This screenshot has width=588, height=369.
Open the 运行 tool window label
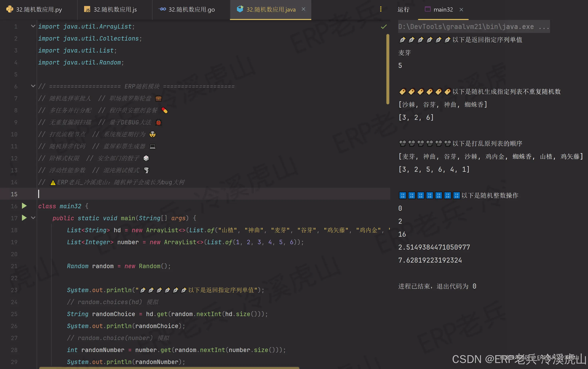[403, 10]
